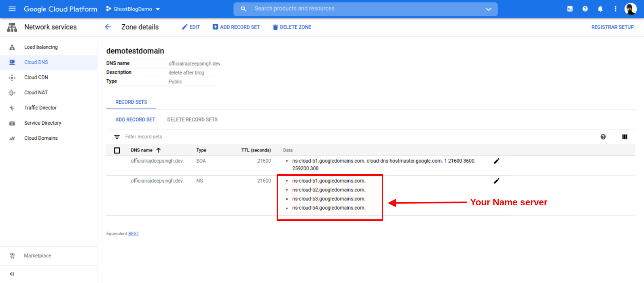The height and width of the screenshot is (283, 644).
Task: Click the Network services header icon
Action: [x=12, y=27]
